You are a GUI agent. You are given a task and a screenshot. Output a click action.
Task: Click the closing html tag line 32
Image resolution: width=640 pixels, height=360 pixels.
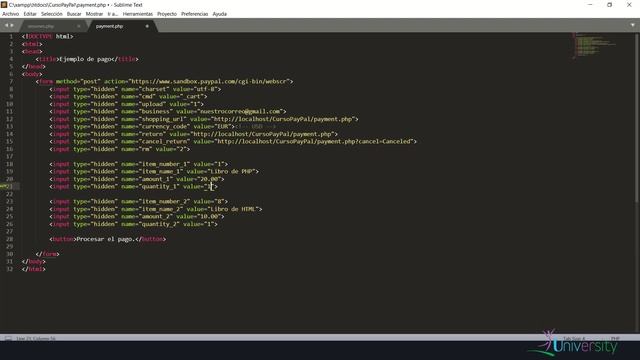34,269
